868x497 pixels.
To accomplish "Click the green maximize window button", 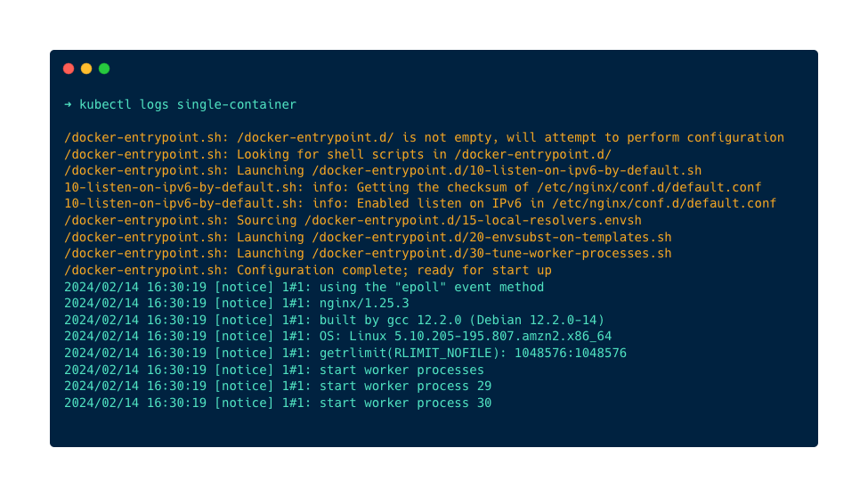I will click(104, 69).
